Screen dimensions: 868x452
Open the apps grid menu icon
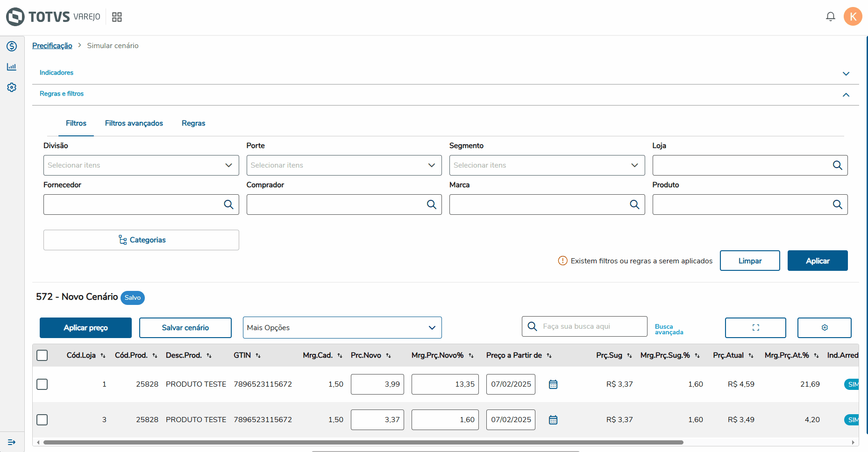pos(117,17)
